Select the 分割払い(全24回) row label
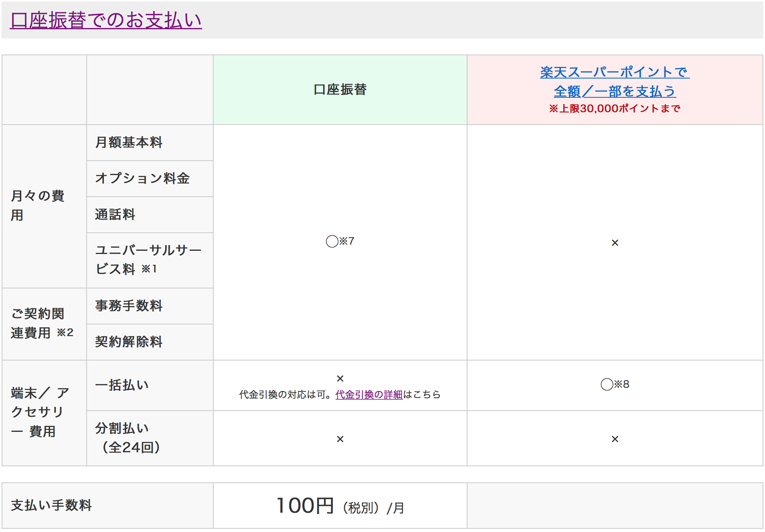 [128, 438]
